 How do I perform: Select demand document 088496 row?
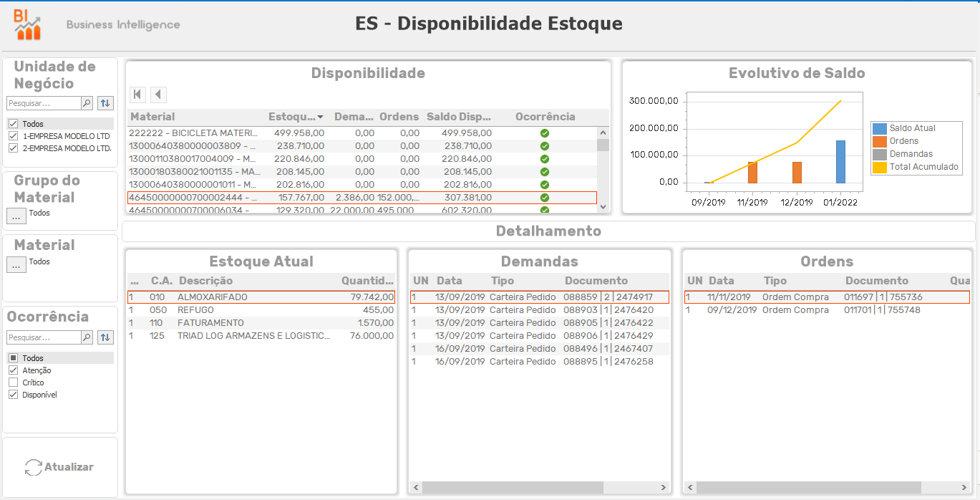540,349
